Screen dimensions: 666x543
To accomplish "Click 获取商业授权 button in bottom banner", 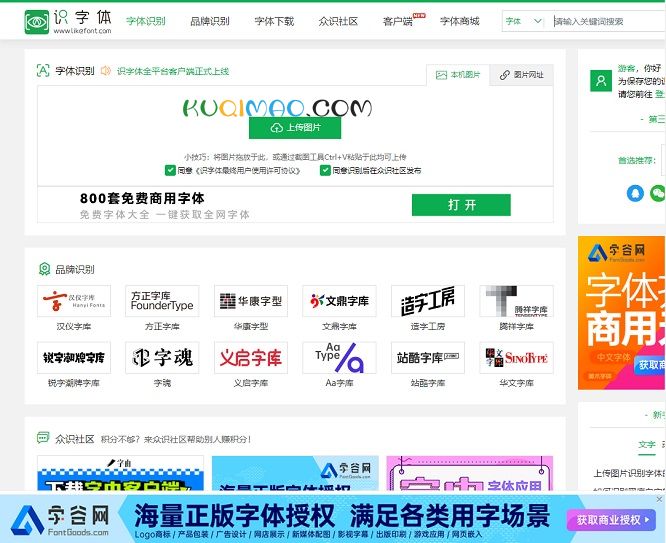I will (611, 520).
